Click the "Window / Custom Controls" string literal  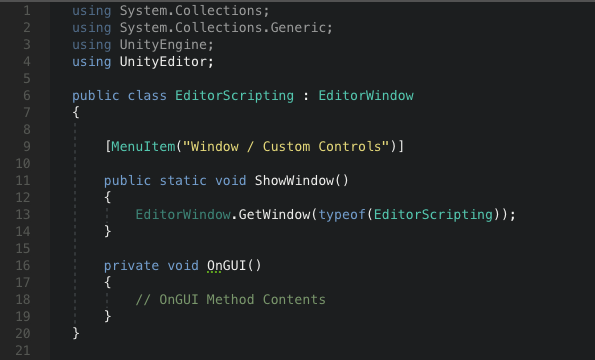(x=286, y=146)
